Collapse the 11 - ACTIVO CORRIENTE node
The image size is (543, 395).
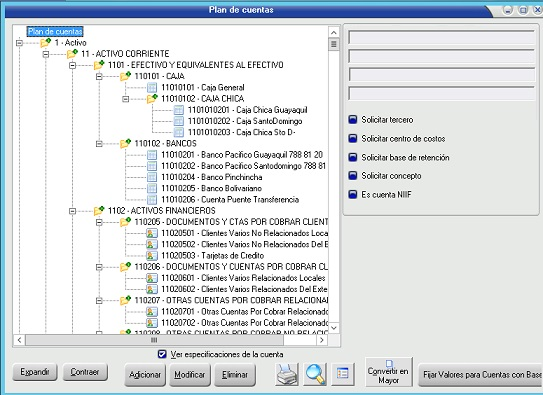(x=46, y=54)
